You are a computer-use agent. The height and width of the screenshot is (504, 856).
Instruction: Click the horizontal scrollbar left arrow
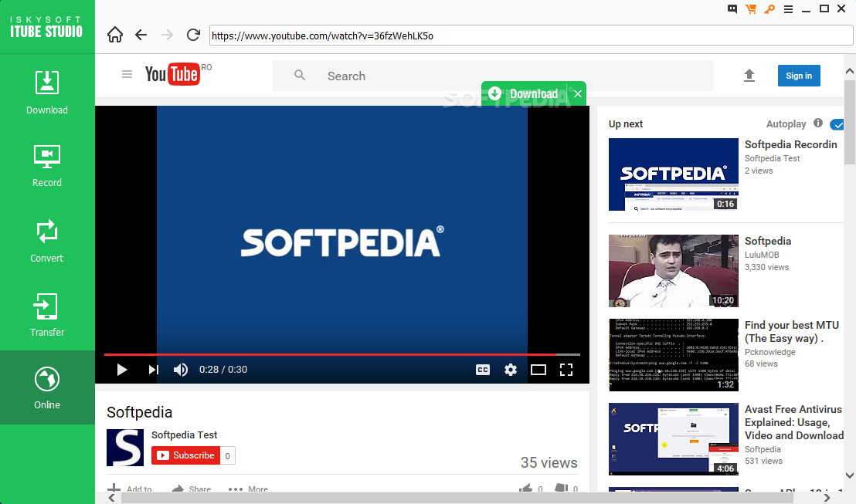click(112, 498)
